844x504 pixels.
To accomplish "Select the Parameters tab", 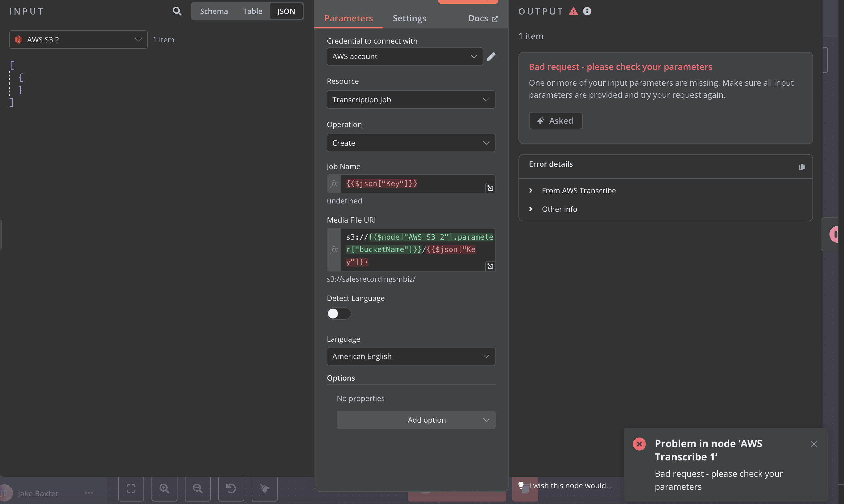I will [x=349, y=18].
